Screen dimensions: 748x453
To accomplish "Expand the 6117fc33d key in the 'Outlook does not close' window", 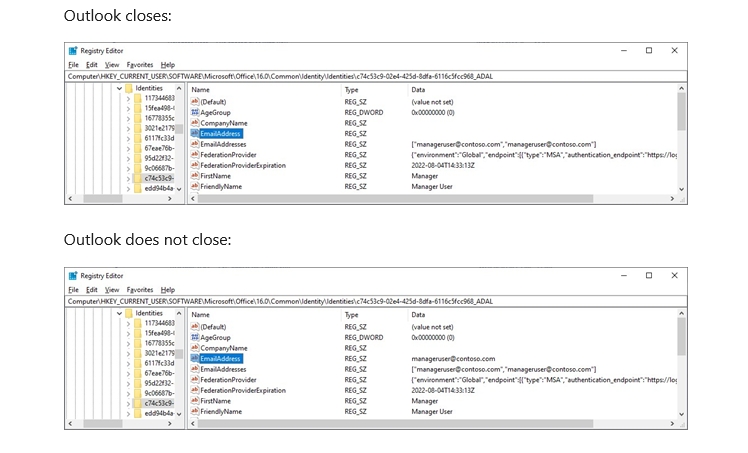I will pos(128,363).
